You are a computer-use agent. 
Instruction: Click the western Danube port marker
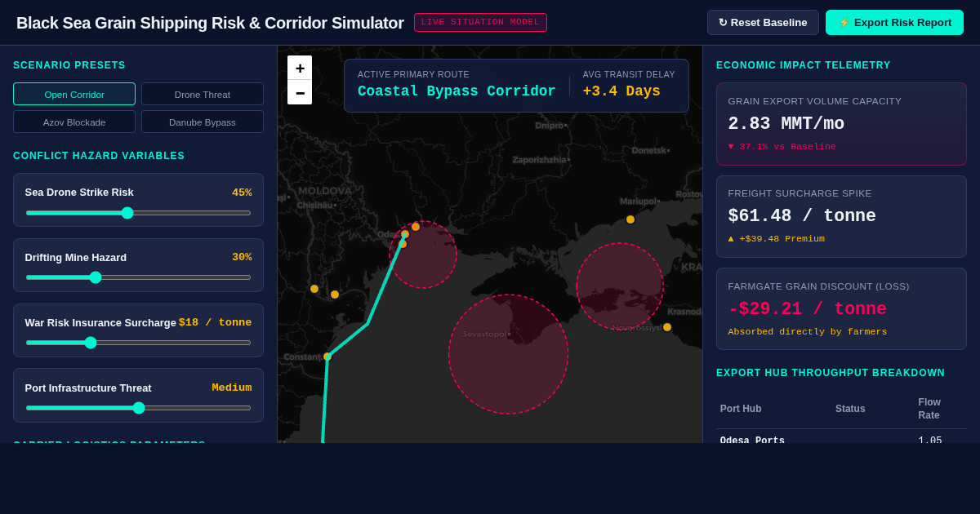pos(314,289)
